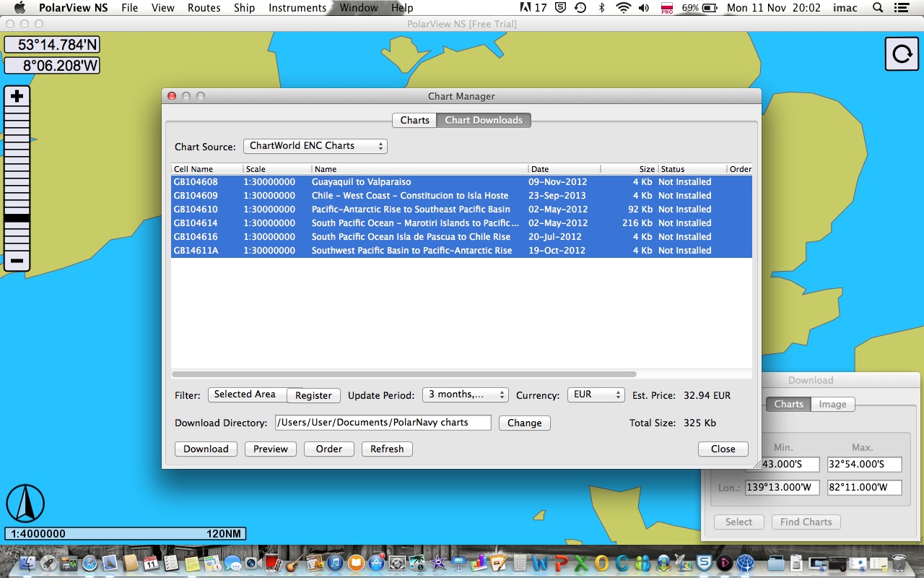This screenshot has width=924, height=578.
Task: Select the Selected Area filter toggle
Action: (x=248, y=394)
